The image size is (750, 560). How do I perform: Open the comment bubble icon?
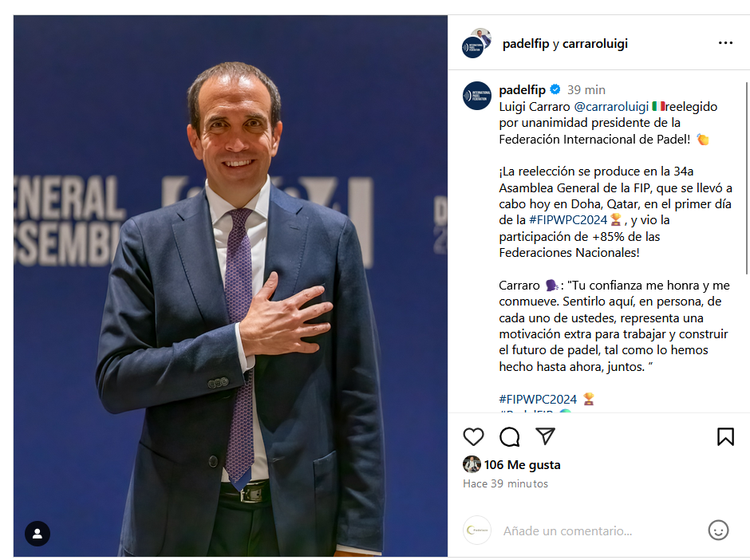click(x=509, y=436)
